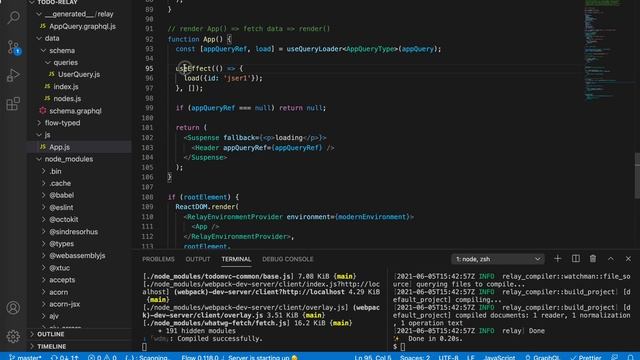Open the Search view in activity bar

tap(13, 17)
